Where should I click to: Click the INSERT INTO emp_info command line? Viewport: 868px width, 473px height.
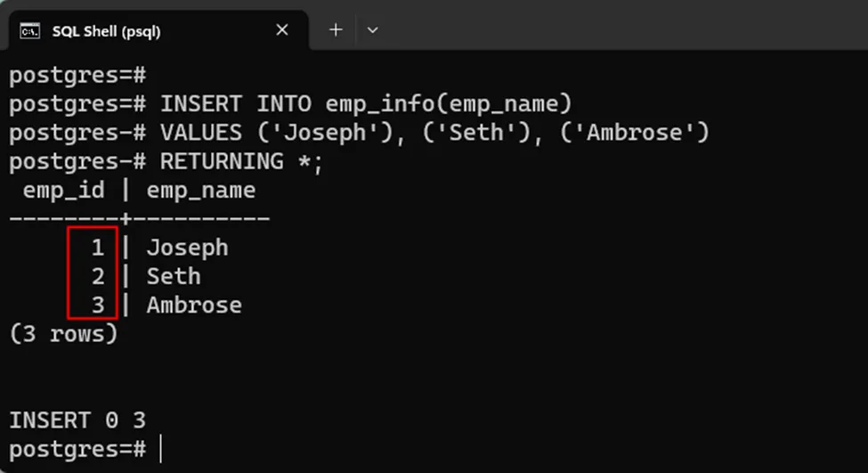pyautogui.click(x=365, y=104)
